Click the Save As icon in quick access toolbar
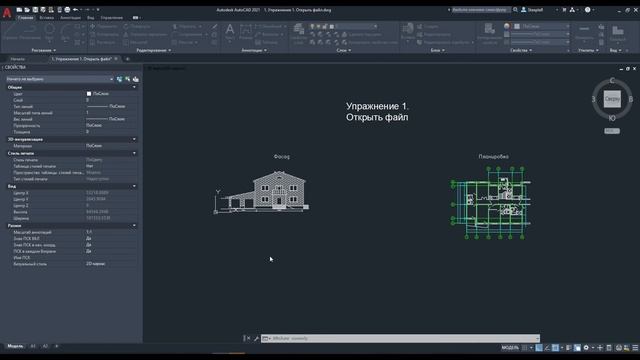 (43, 10)
